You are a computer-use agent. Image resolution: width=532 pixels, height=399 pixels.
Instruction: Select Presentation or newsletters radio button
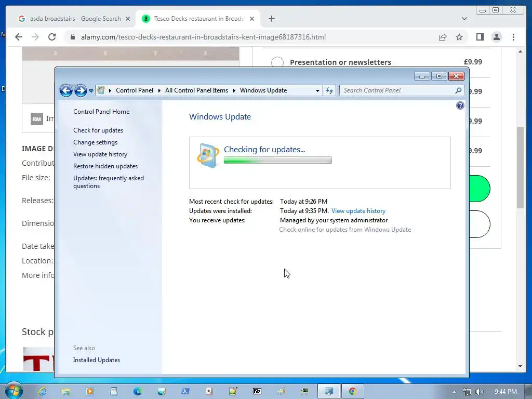pyautogui.click(x=277, y=62)
